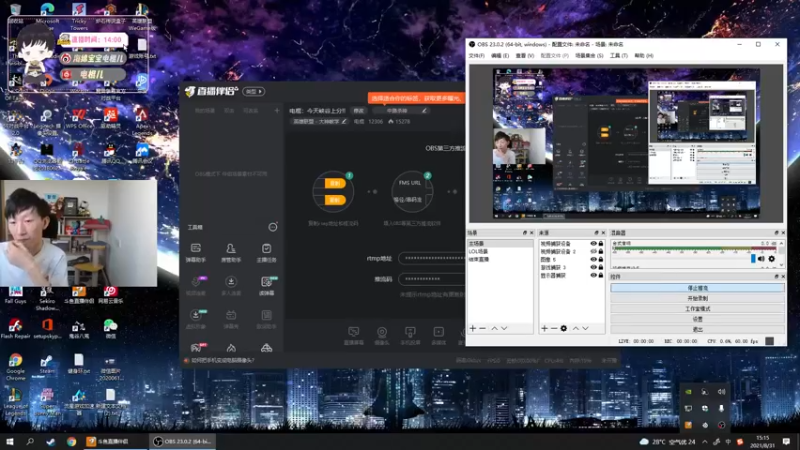The image size is (800, 450).
Task: Click the mode switch pill next to the companion logo
Action: tap(254, 91)
